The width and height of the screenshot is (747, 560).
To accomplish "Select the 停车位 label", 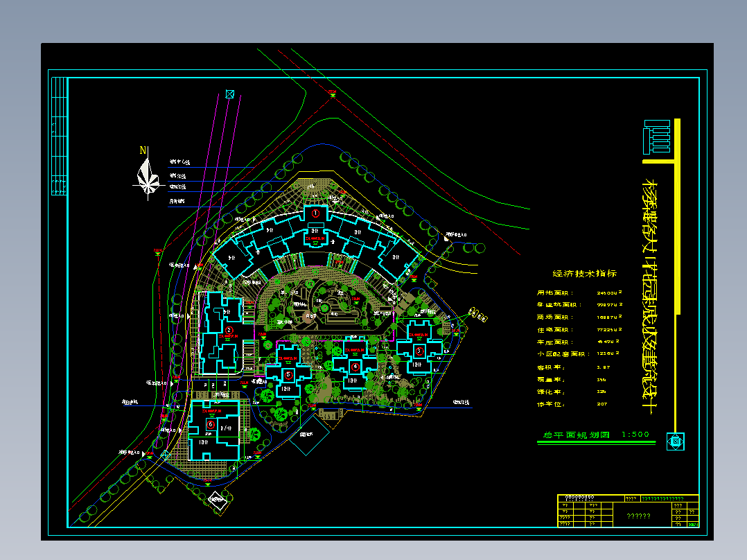I will [551, 404].
